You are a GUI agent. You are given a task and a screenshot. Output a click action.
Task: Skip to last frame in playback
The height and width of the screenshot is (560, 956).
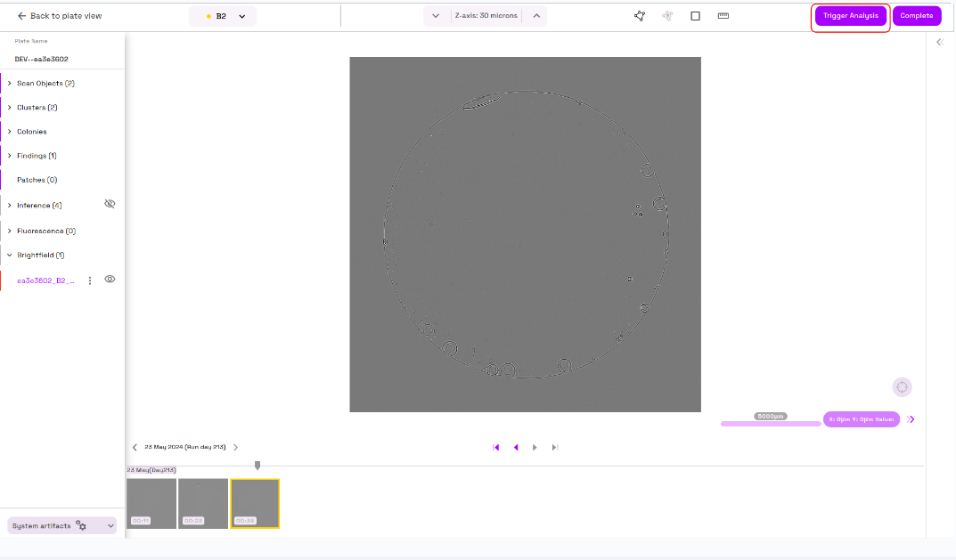(555, 448)
